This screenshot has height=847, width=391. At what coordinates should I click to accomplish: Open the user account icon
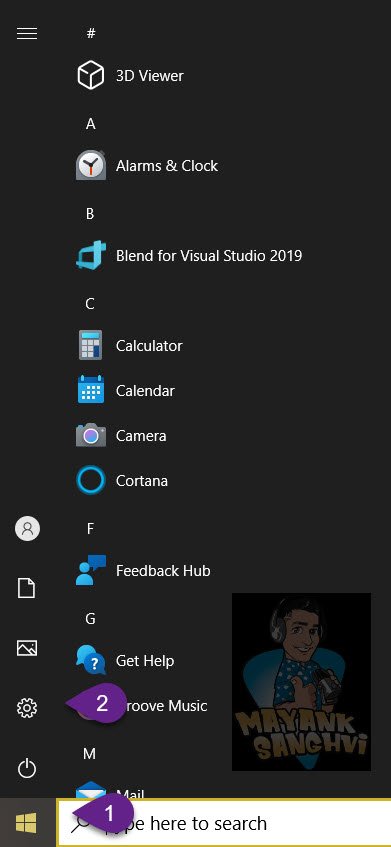27,529
